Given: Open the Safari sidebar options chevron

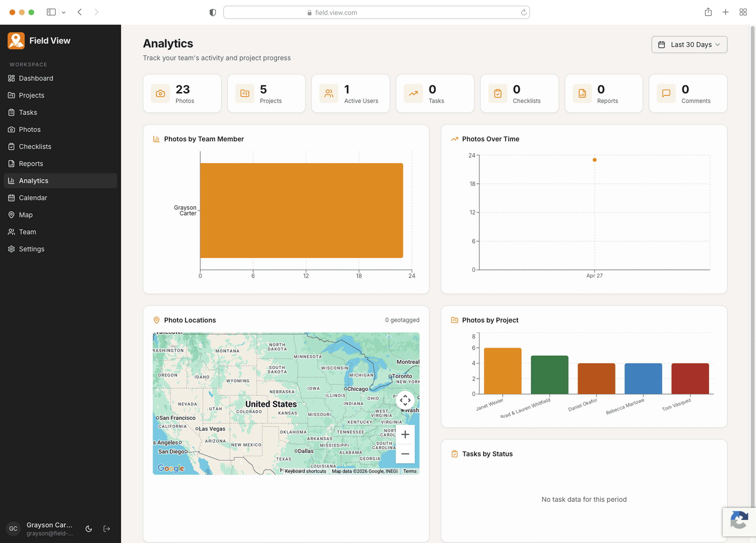Looking at the screenshot, I should point(63,12).
